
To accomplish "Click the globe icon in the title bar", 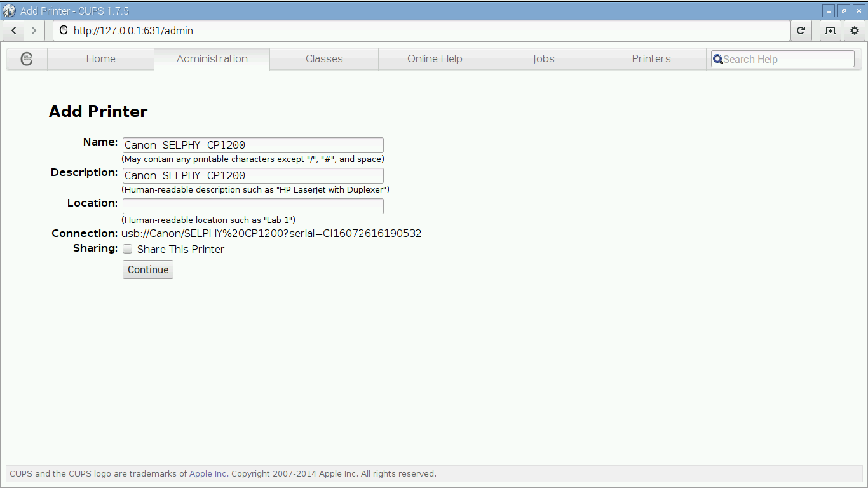I will pyautogui.click(x=10, y=11).
